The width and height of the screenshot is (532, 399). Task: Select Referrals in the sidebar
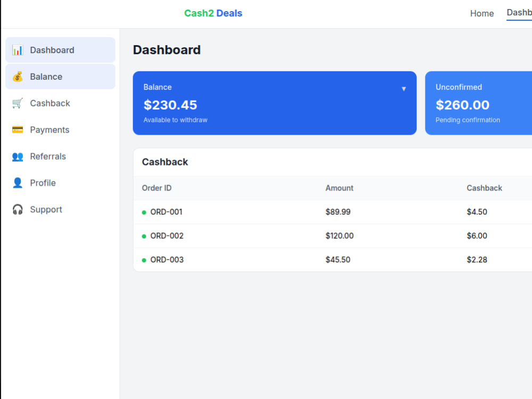coord(61,156)
